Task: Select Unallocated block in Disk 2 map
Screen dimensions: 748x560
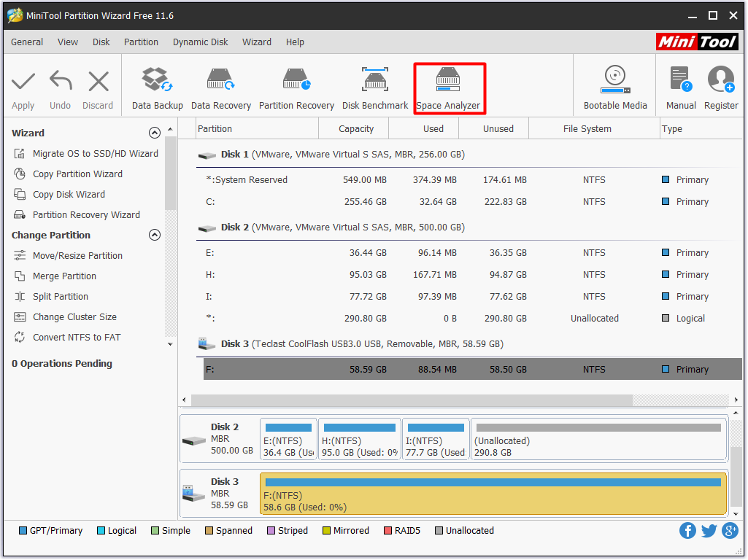Action: coord(598,440)
